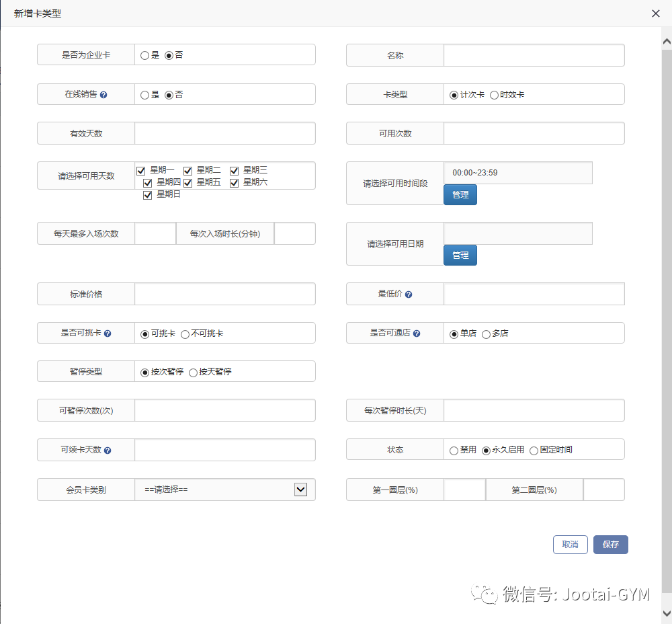The height and width of the screenshot is (624, 672).
Task: Set pause type to 按天暂停
Action: coord(195,371)
